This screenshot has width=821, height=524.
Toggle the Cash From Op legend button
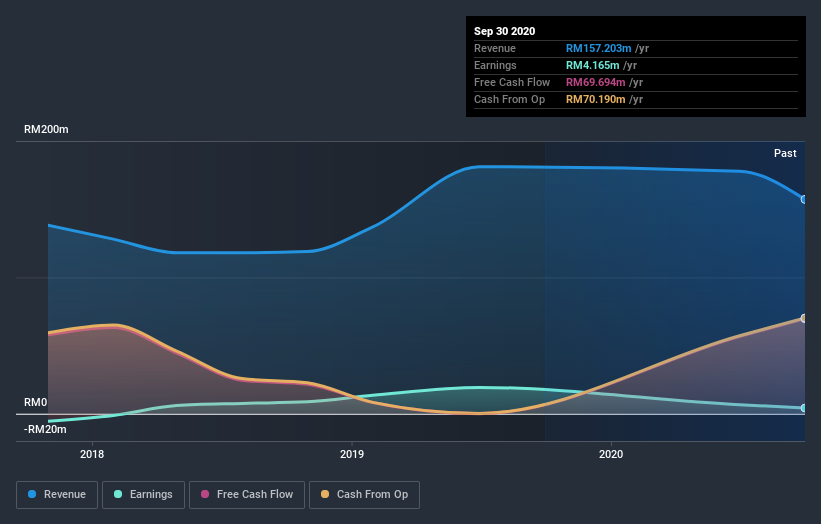click(364, 495)
